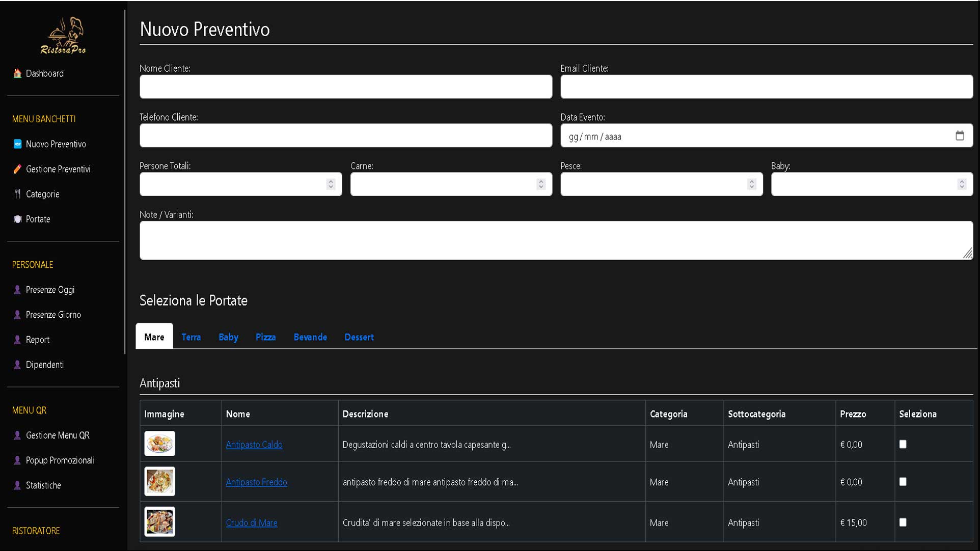Click the Crudo di Mare thumbnail image
This screenshot has height=551, width=980.
160,521
